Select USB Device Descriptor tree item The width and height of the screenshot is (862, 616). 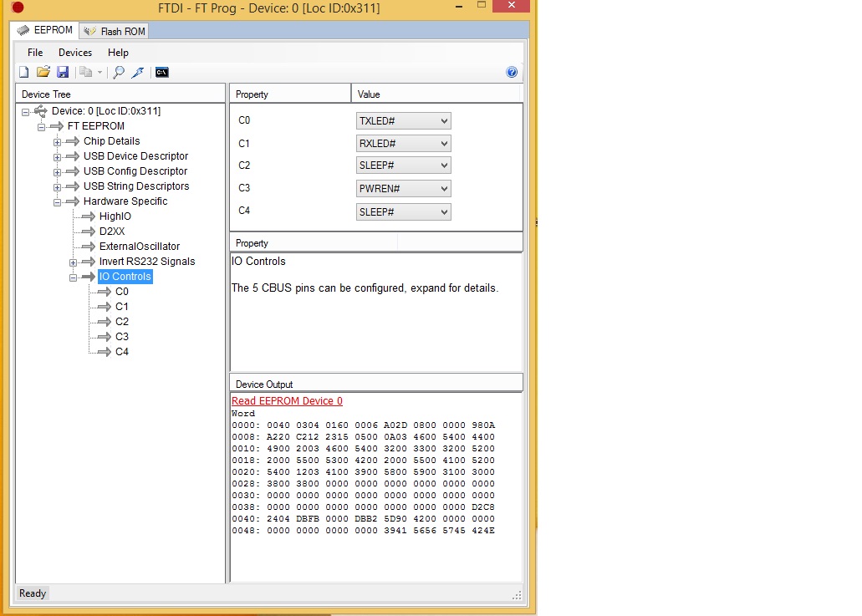tap(135, 156)
